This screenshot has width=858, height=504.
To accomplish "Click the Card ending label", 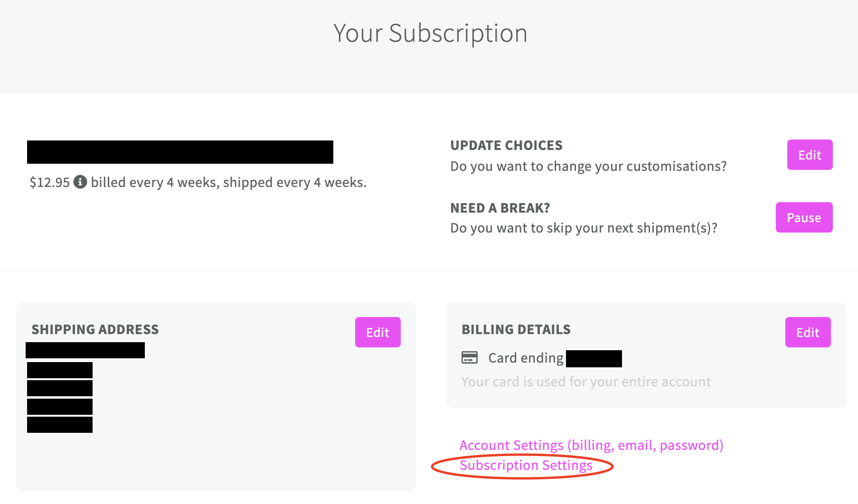I will [x=526, y=358].
